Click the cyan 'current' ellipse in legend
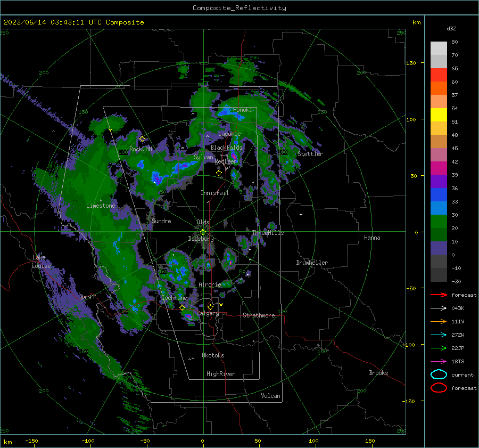The height and width of the screenshot is (448, 479). pos(439,374)
